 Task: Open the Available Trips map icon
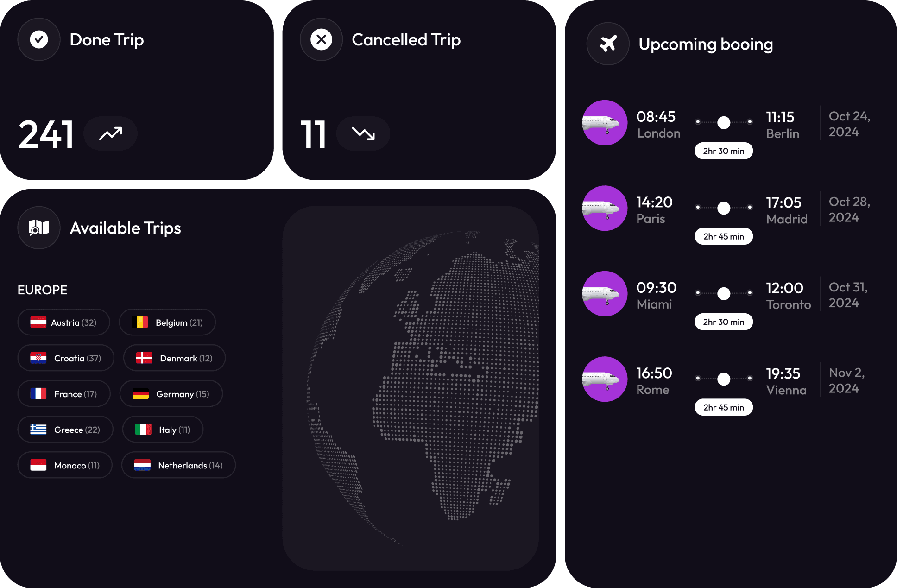tap(38, 228)
